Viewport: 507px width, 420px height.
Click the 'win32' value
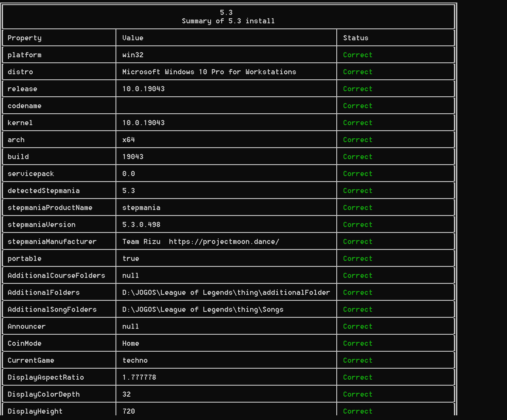[133, 55]
